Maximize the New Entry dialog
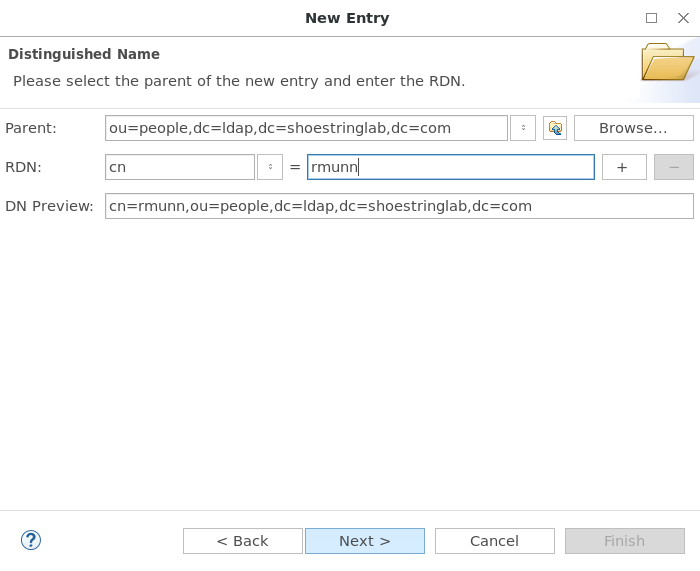The image size is (700, 571). click(651, 18)
